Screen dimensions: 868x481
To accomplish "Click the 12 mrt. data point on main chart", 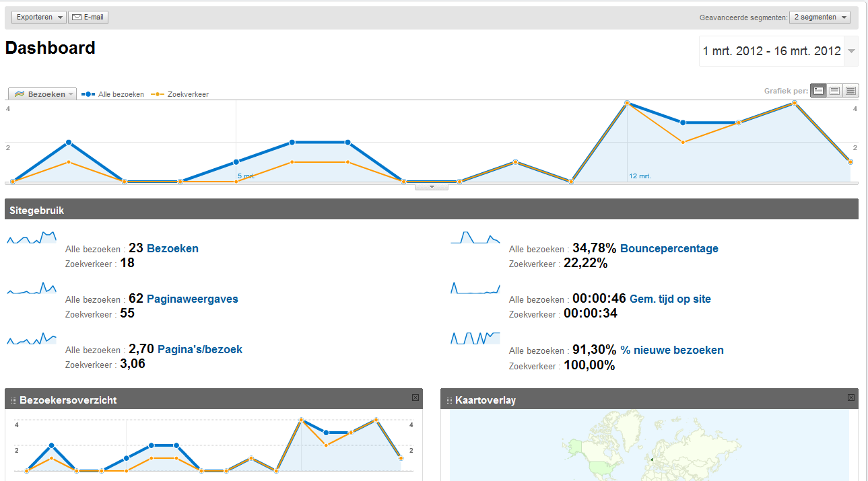I will click(x=627, y=103).
